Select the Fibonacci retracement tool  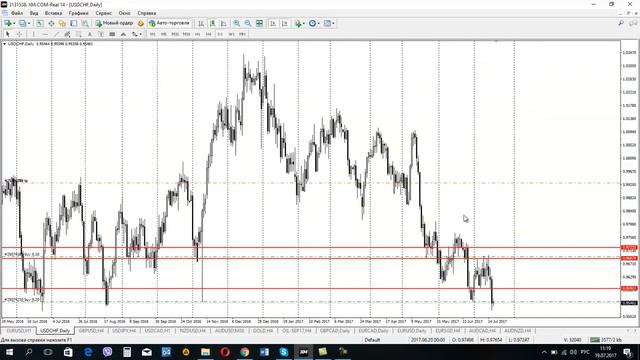coord(78,34)
